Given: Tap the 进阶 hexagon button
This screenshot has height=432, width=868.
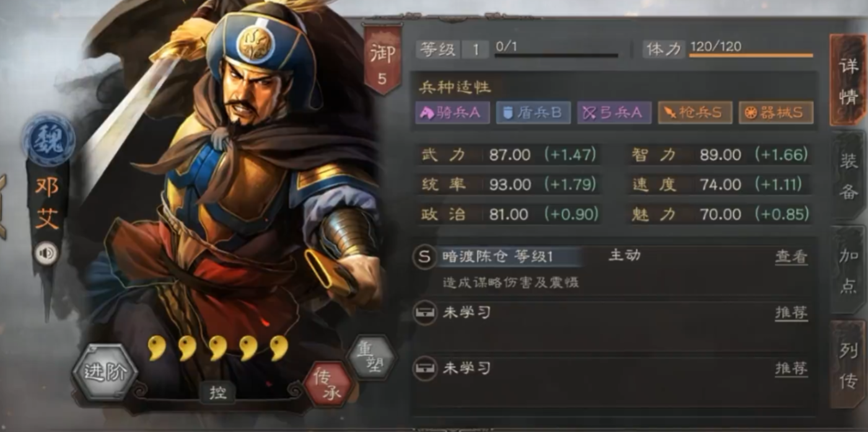Looking at the screenshot, I should coord(104,372).
